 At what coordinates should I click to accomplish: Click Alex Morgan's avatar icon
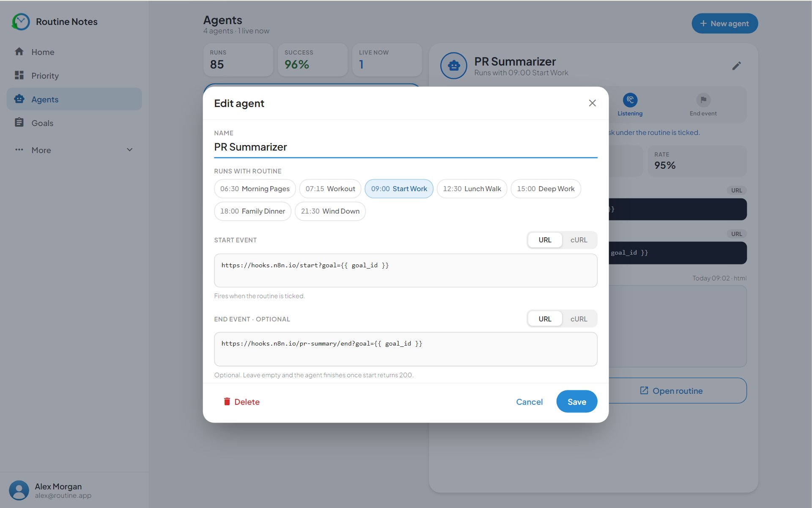click(19, 490)
